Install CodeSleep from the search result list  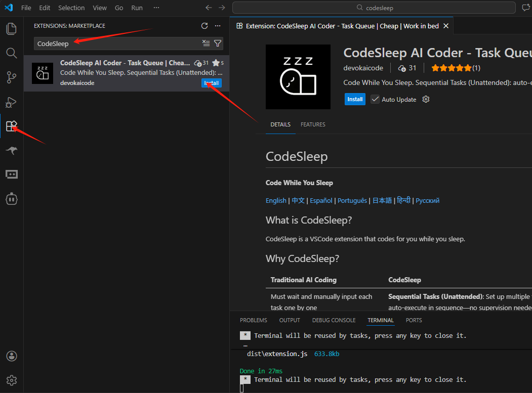(211, 83)
